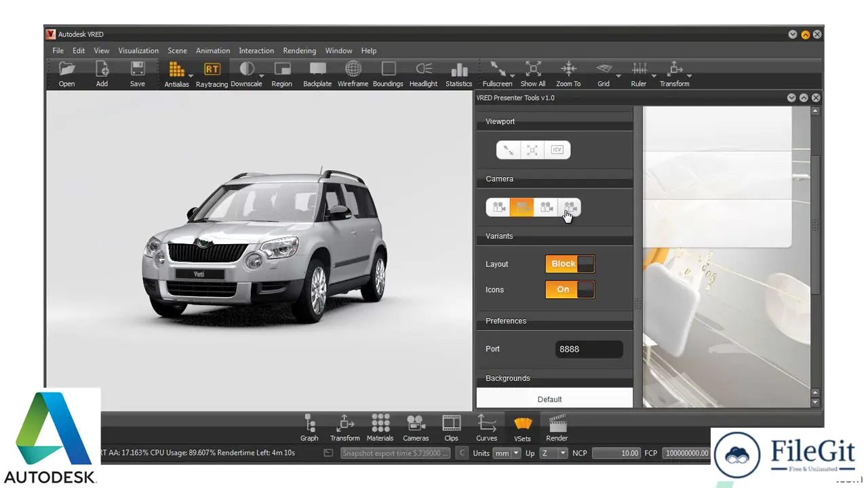868x488 pixels.
Task: Toggle the Backplate display
Action: tap(317, 74)
